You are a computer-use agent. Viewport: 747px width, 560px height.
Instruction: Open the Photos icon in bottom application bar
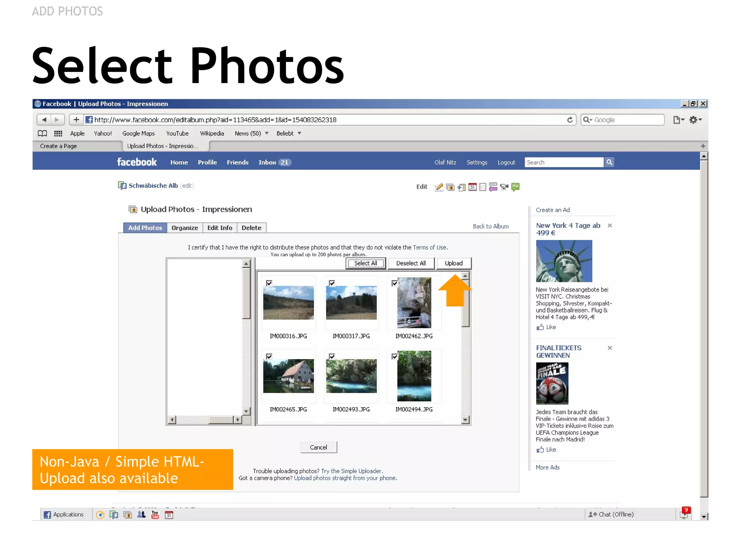(128, 514)
